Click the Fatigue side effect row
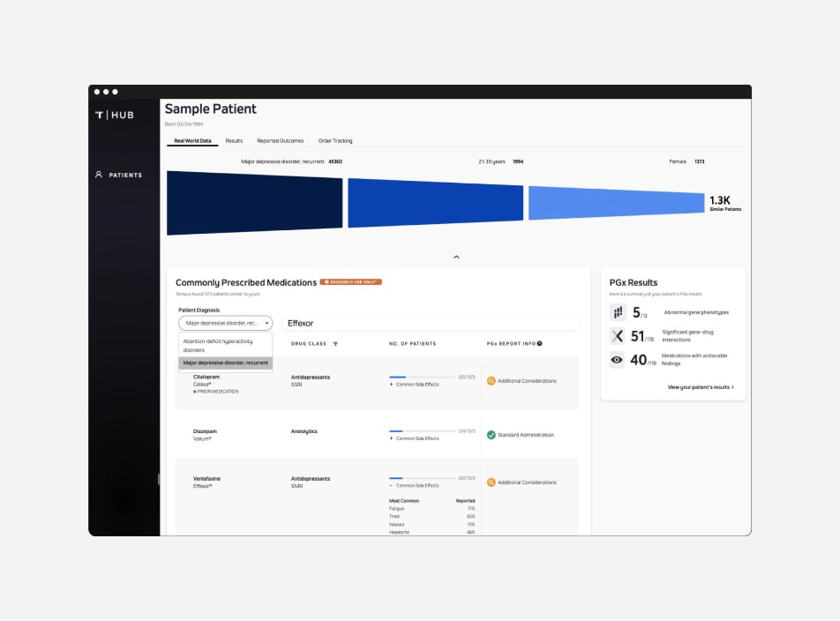The image size is (840, 621). 431,509
